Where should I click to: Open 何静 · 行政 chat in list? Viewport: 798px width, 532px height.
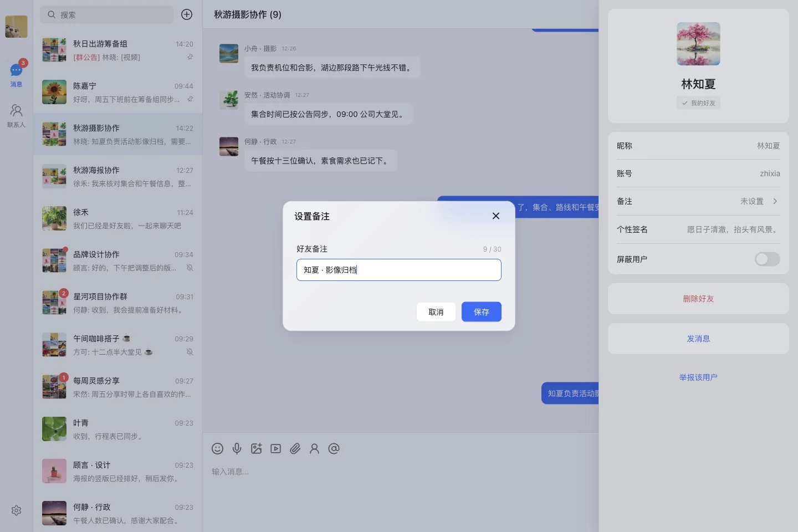117,513
